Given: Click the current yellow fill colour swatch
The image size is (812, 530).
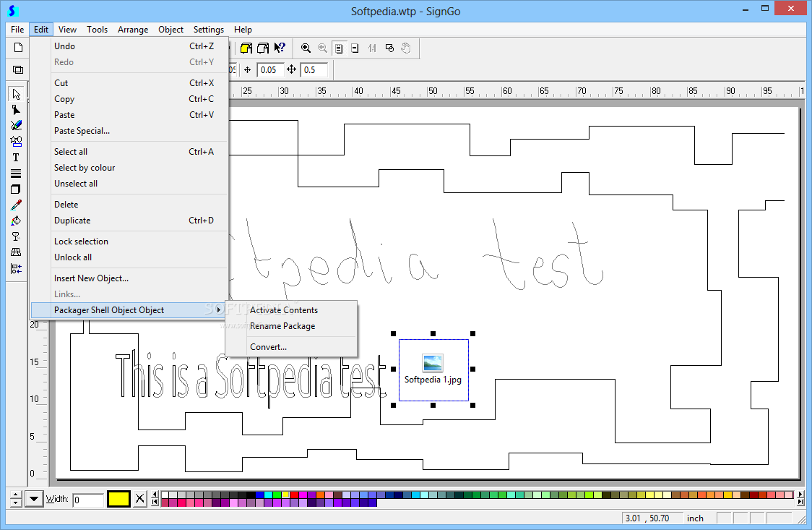Looking at the screenshot, I should [x=118, y=499].
